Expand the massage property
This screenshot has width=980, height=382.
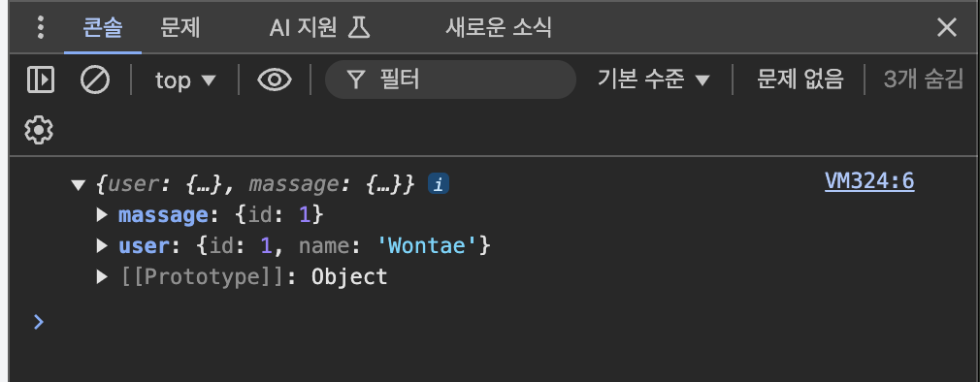[102, 214]
